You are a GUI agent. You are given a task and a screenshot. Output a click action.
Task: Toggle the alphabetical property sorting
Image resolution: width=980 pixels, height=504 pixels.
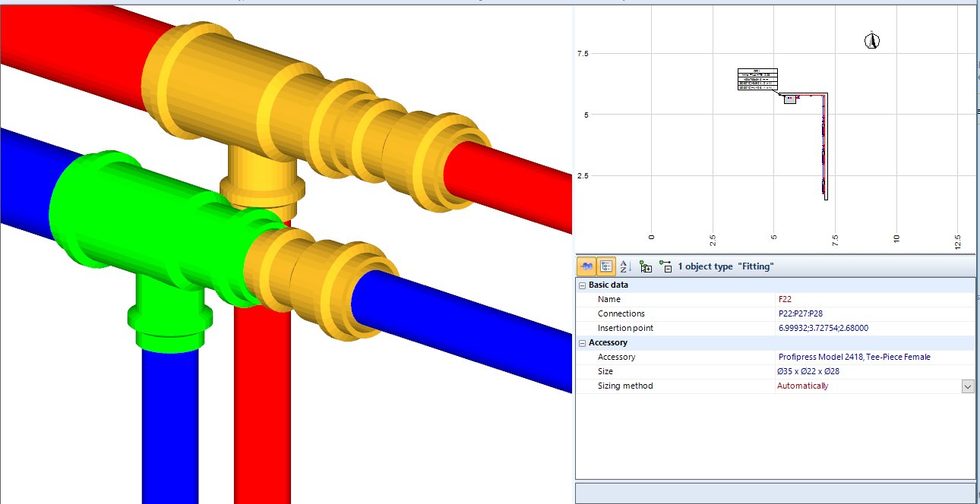coord(623,266)
